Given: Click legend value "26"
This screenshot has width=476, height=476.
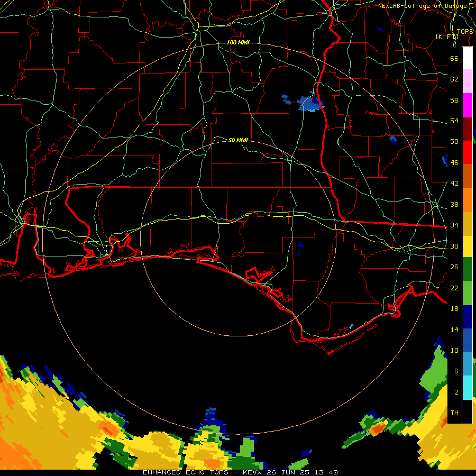Looking at the screenshot, I should click(x=454, y=267).
